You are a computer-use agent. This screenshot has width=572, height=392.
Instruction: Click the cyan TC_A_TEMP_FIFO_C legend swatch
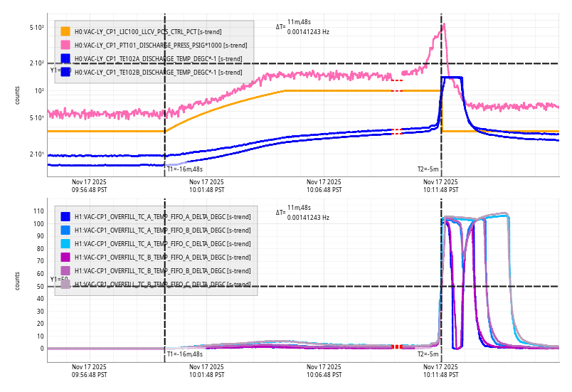(65, 243)
